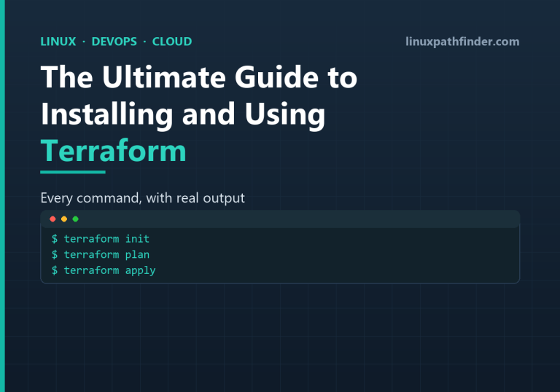Viewport: 560px width, 392px height.
Task: Click the green dot in the terminal header
Action: (75, 219)
